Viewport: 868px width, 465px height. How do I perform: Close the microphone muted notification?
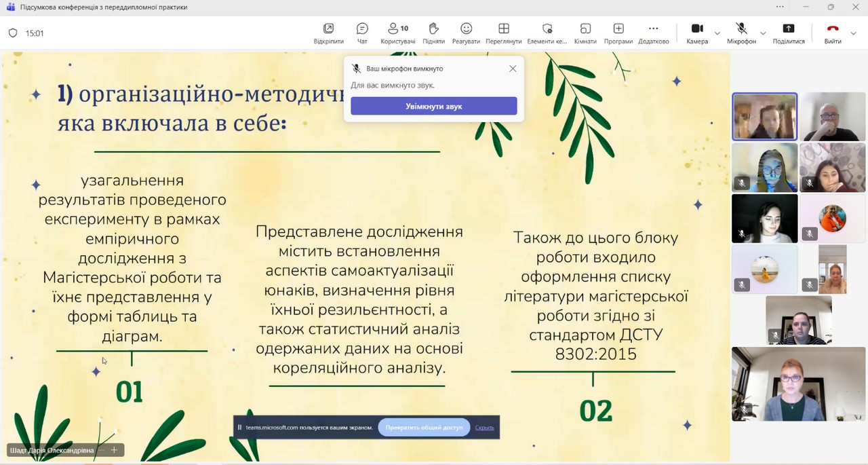point(513,69)
